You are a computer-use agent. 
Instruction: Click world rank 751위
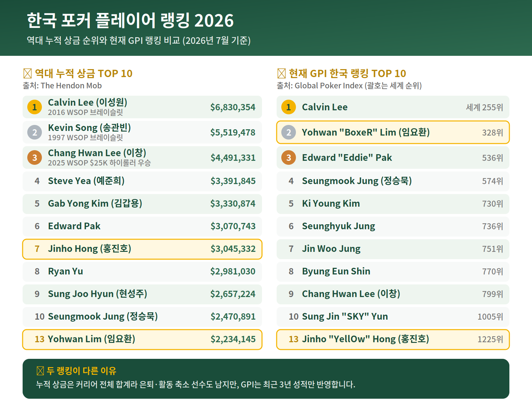(x=493, y=249)
